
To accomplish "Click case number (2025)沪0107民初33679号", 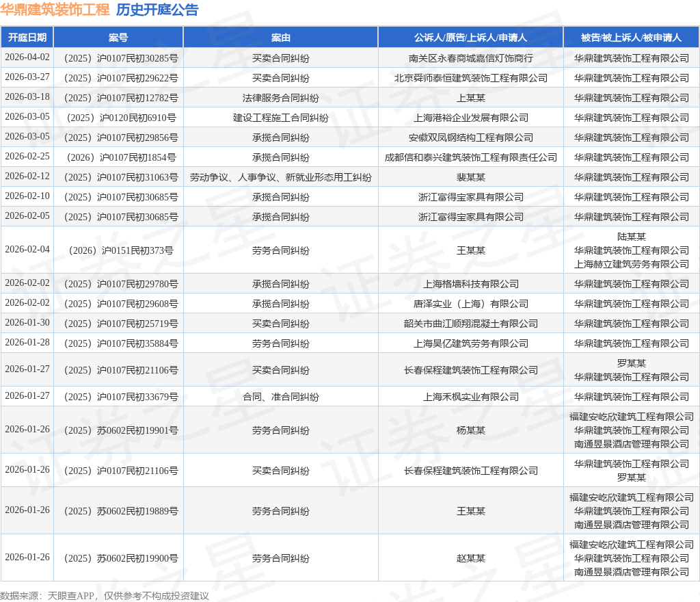I will [118, 397].
